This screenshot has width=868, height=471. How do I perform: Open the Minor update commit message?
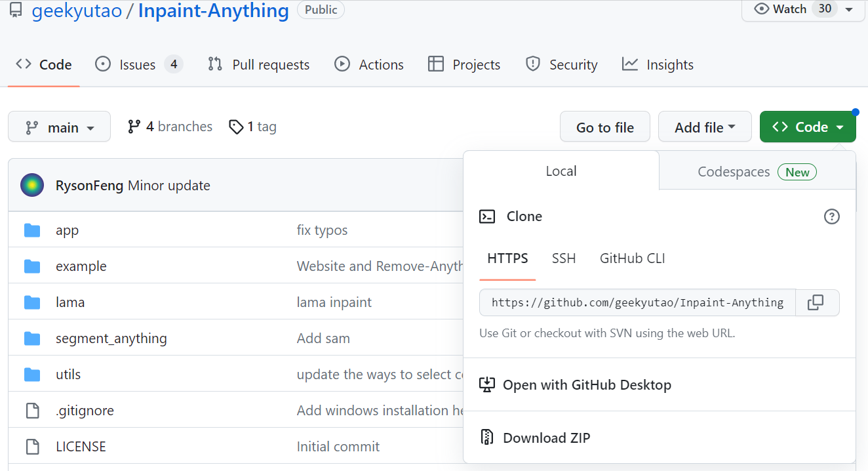pos(169,186)
